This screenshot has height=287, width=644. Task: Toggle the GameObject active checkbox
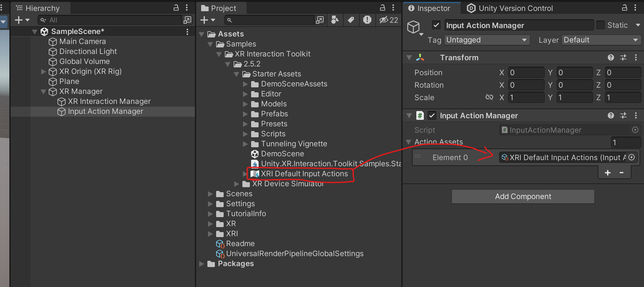click(436, 25)
